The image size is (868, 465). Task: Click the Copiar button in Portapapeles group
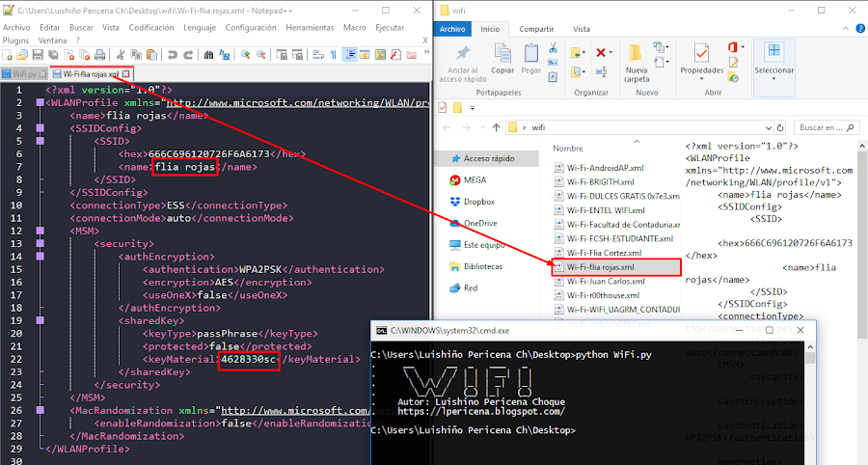coord(502,59)
